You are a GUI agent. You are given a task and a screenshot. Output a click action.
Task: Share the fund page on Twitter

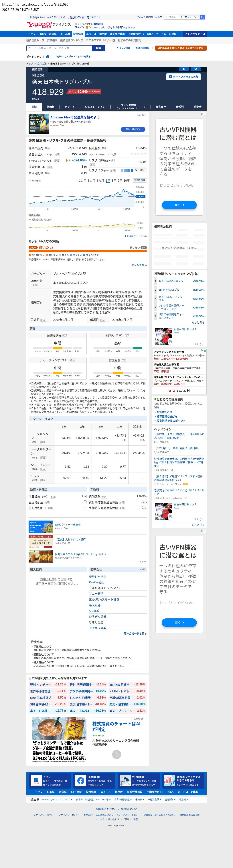point(195,69)
